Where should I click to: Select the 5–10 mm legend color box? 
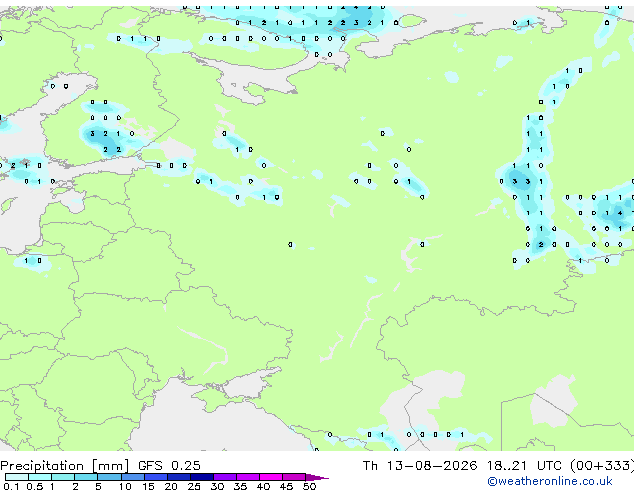click(109, 477)
